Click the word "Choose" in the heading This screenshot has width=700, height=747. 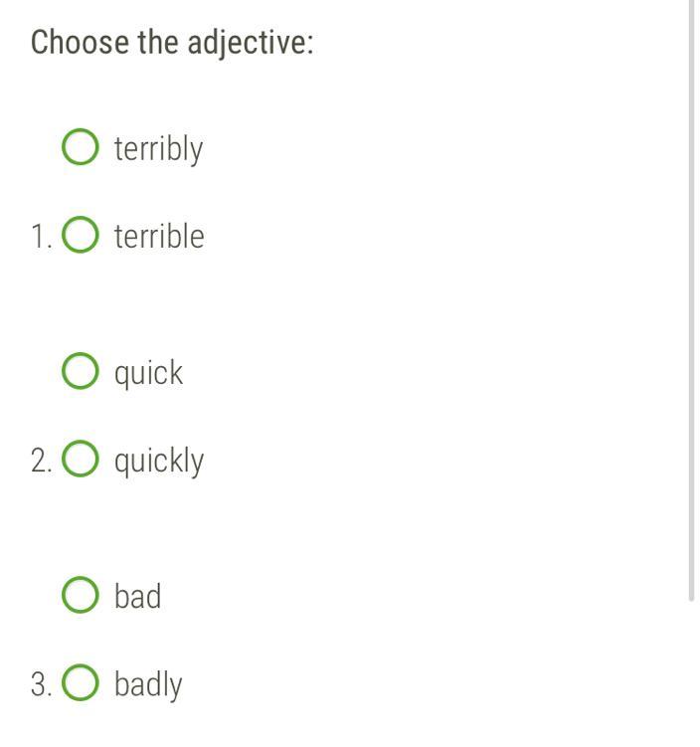click(80, 42)
